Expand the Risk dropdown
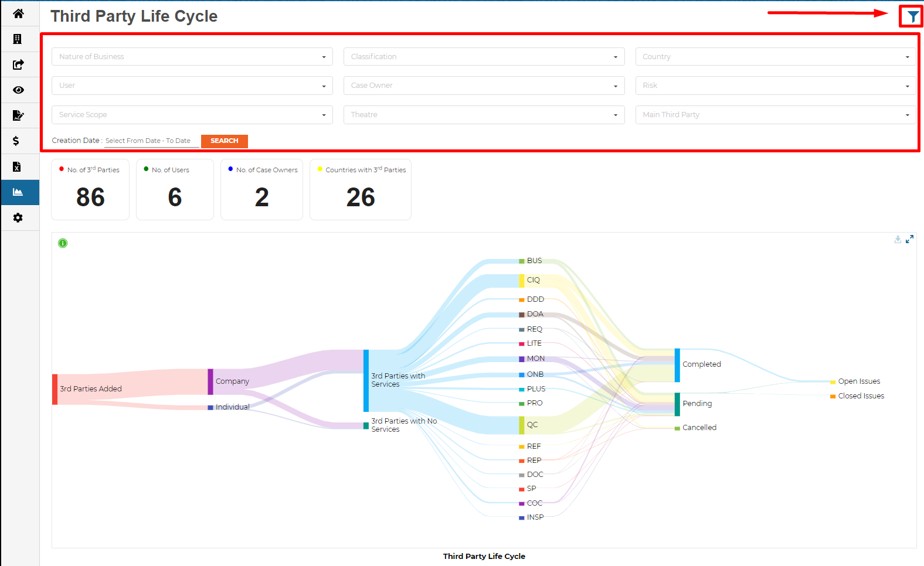This screenshot has height=566, width=924. (x=775, y=86)
